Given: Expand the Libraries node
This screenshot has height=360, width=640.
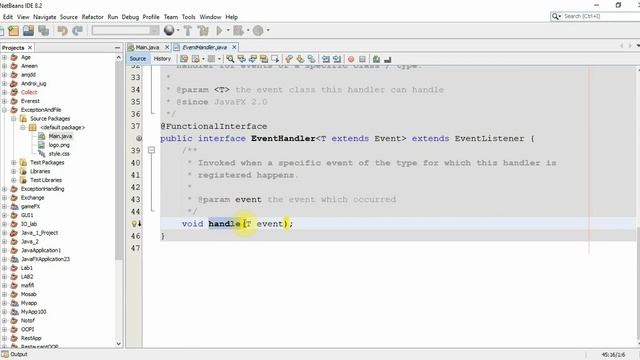Looking at the screenshot, I should pos(13,171).
